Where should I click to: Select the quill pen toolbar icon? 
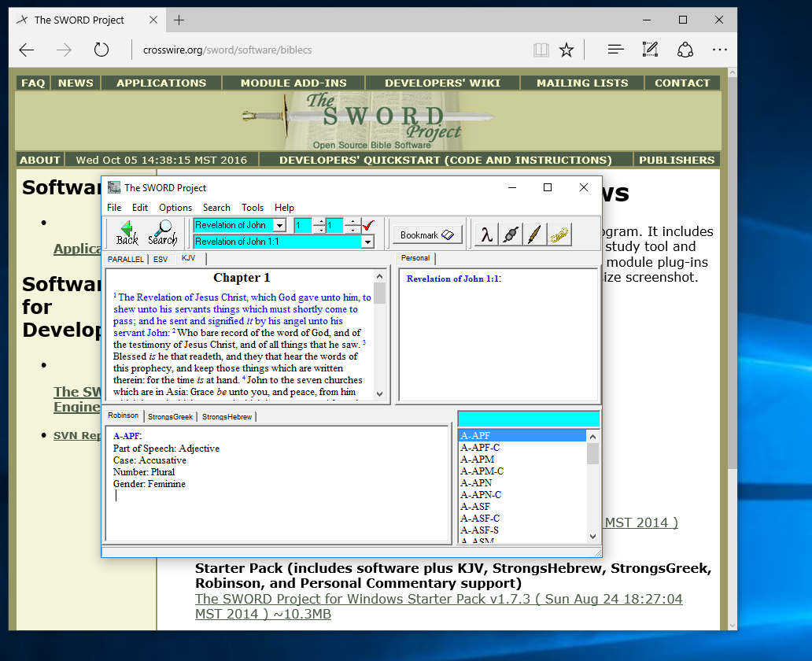(x=535, y=234)
